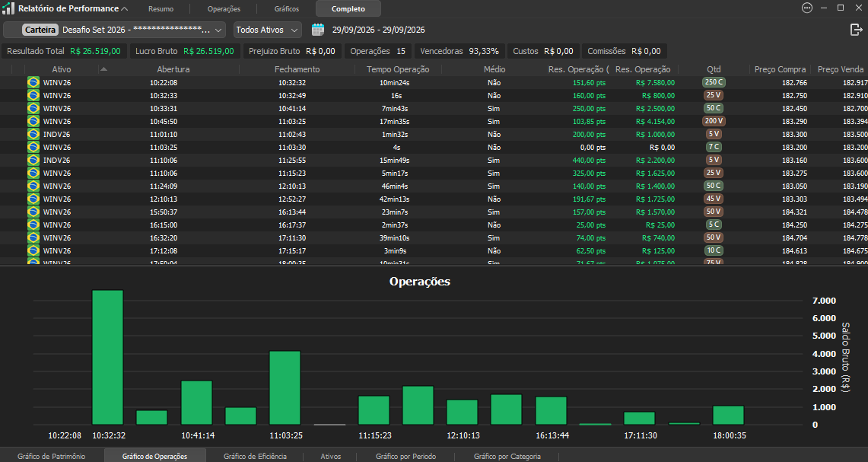Click the flag icon in the 10:32:33 row
868x462 pixels.
point(33,95)
